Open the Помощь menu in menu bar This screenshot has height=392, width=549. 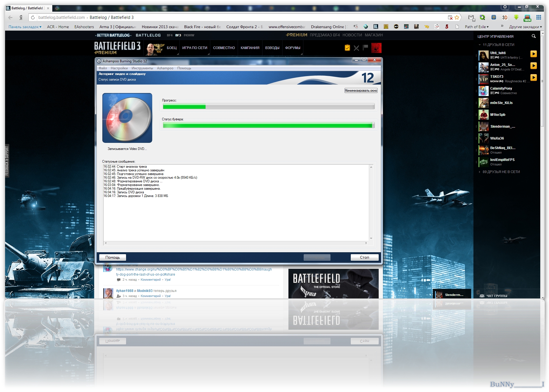pyautogui.click(x=184, y=68)
